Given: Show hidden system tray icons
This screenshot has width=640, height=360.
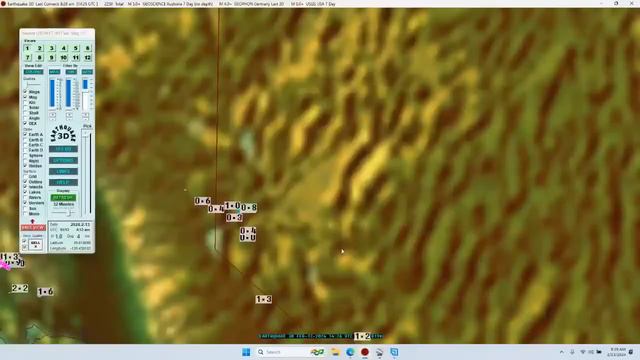Looking at the screenshot, I should tap(562, 352).
